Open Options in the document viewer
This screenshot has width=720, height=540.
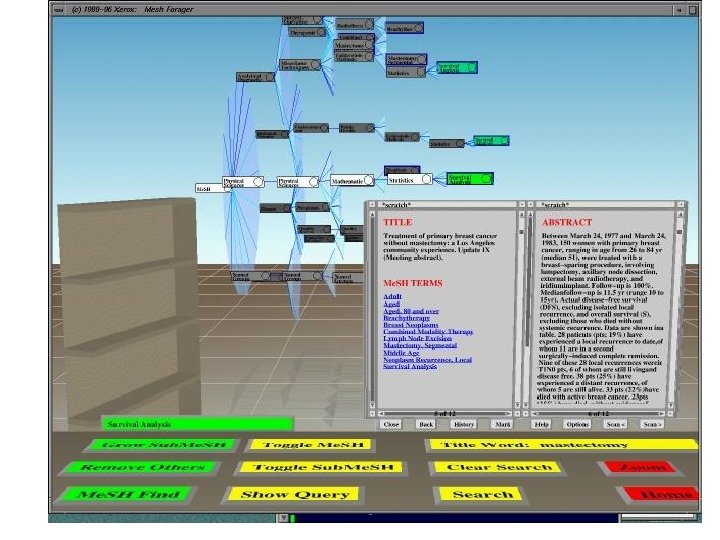pyautogui.click(x=578, y=424)
